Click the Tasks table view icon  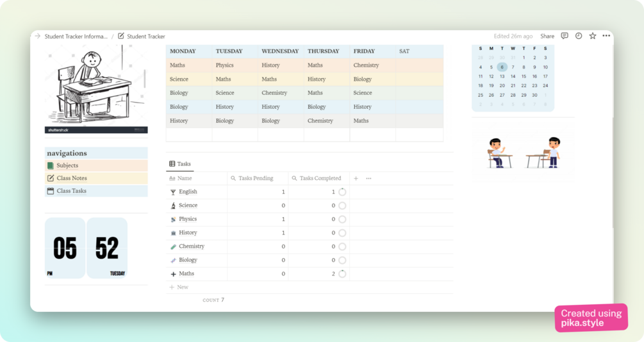point(172,164)
